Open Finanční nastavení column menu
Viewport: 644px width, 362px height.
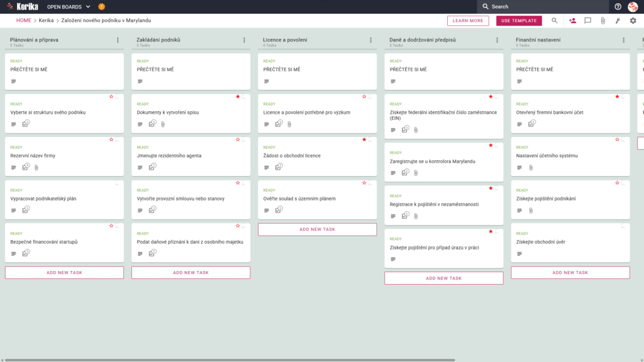(x=624, y=40)
